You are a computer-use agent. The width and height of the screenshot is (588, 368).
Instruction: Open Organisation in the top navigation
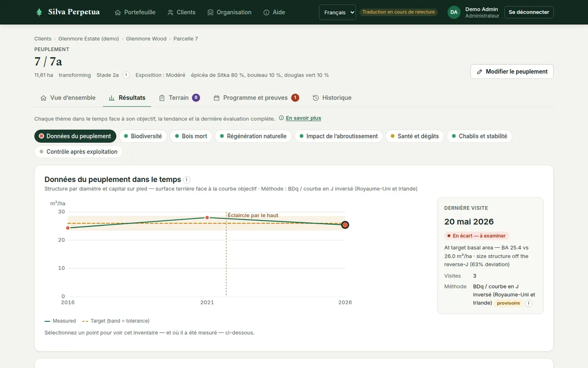tap(229, 12)
